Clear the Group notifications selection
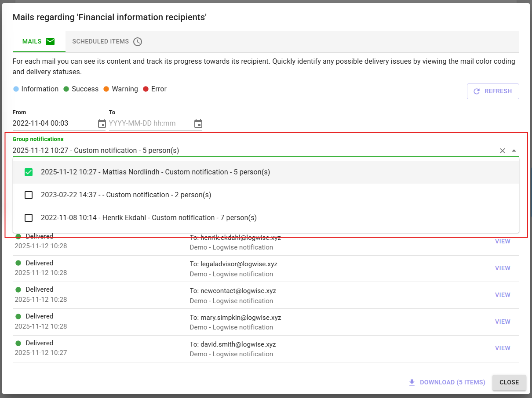The image size is (532, 398). coord(503,151)
